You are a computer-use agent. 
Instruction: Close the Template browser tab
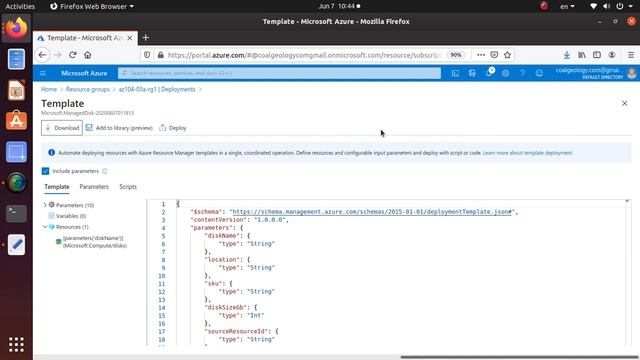(x=130, y=38)
